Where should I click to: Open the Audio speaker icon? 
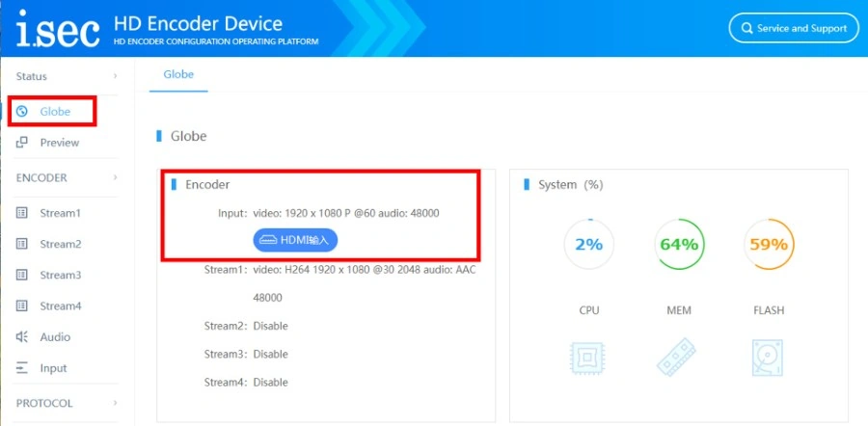22,337
